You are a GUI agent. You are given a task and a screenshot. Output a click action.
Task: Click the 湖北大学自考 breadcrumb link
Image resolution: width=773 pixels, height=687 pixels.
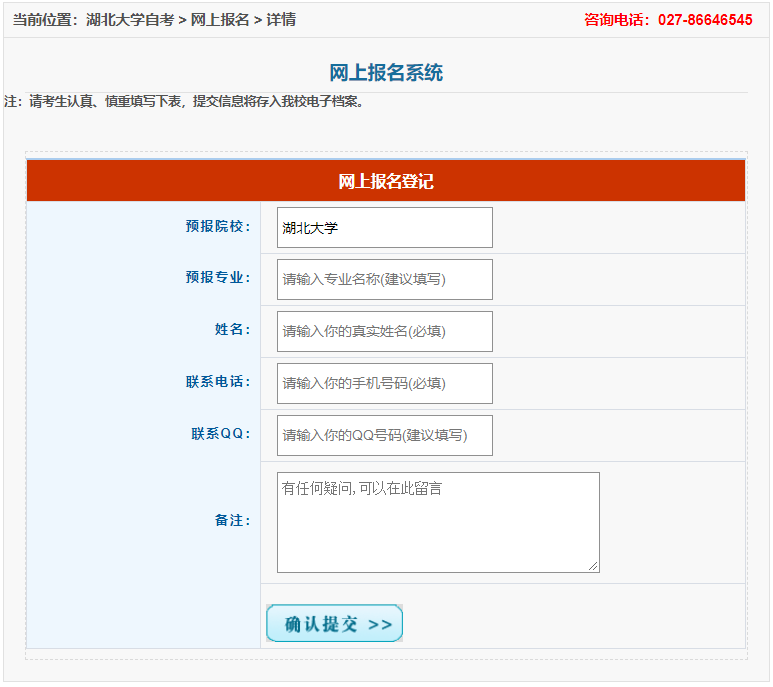pyautogui.click(x=130, y=20)
